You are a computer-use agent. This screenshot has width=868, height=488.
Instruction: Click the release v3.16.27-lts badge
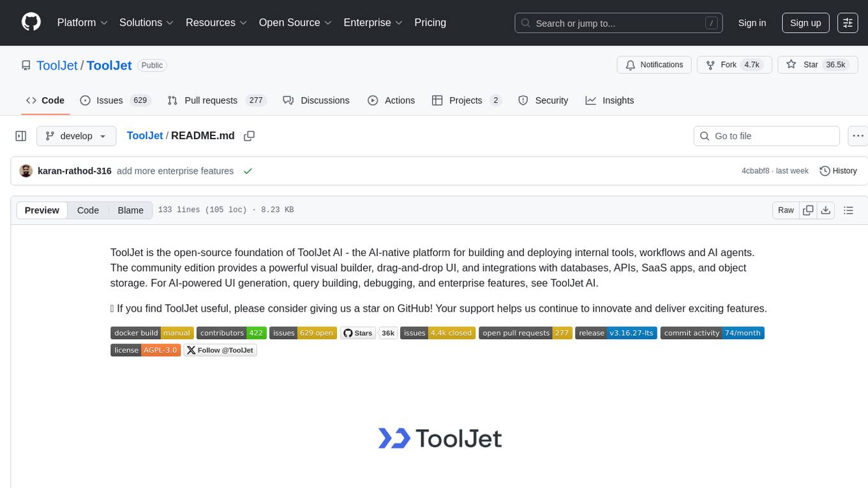[616, 333]
